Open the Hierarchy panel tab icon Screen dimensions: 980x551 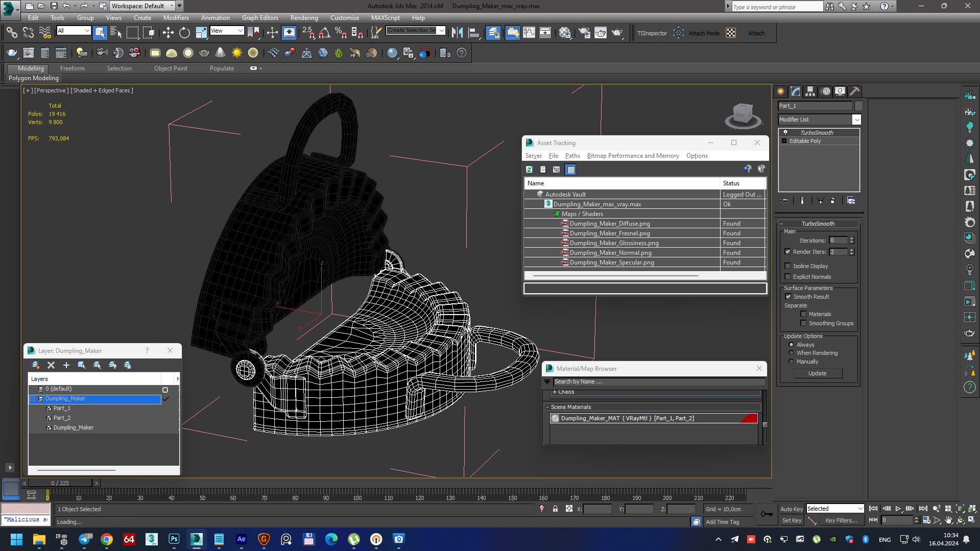810,91
